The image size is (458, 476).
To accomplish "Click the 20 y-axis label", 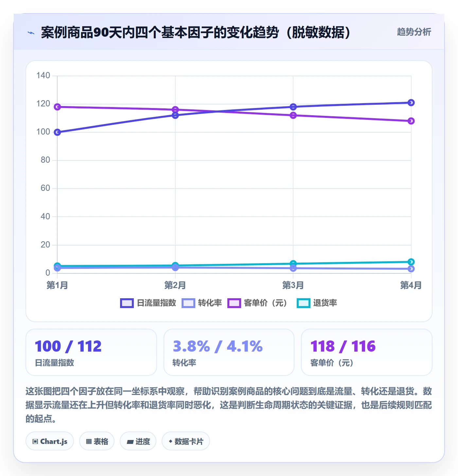I will coord(45,245).
